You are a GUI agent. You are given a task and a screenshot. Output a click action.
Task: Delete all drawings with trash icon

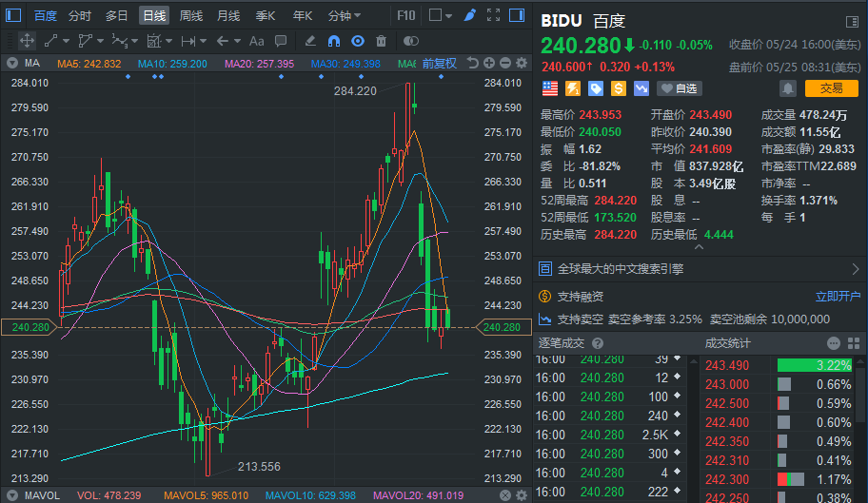pyautogui.click(x=381, y=41)
